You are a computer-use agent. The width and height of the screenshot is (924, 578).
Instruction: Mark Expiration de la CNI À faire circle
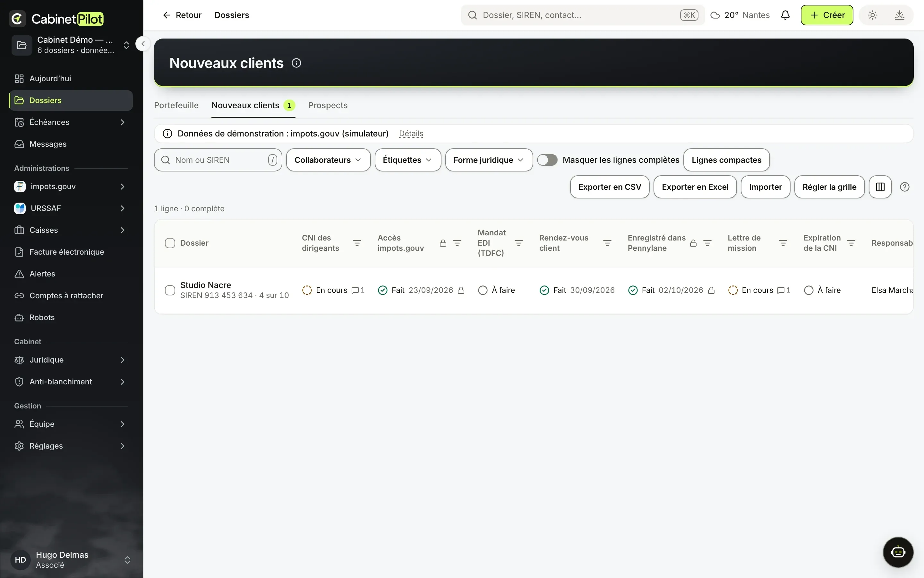[808, 290]
